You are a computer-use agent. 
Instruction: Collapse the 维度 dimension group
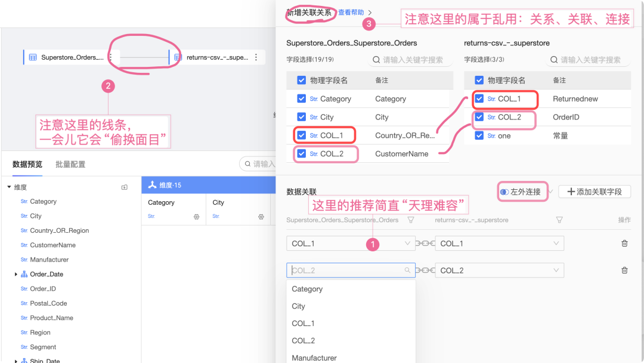click(x=9, y=187)
